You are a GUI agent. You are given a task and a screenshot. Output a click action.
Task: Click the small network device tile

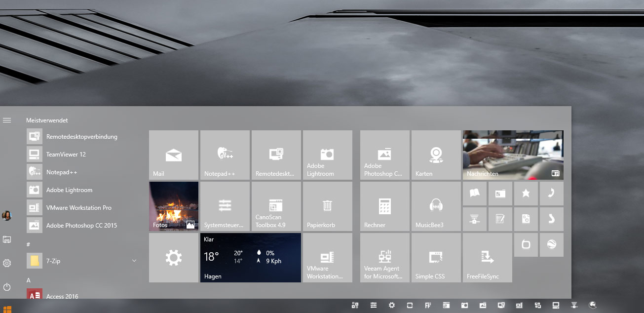pos(475,219)
